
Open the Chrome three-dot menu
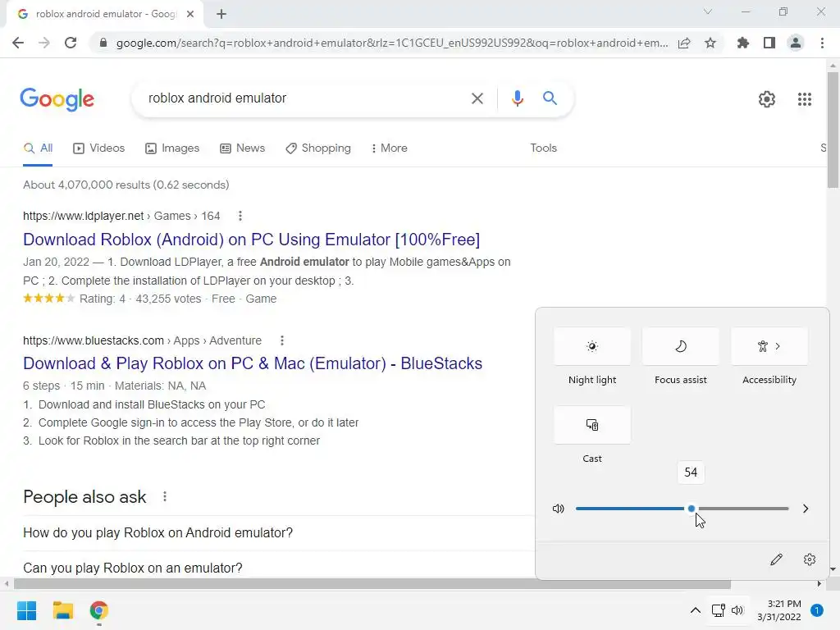point(822,43)
